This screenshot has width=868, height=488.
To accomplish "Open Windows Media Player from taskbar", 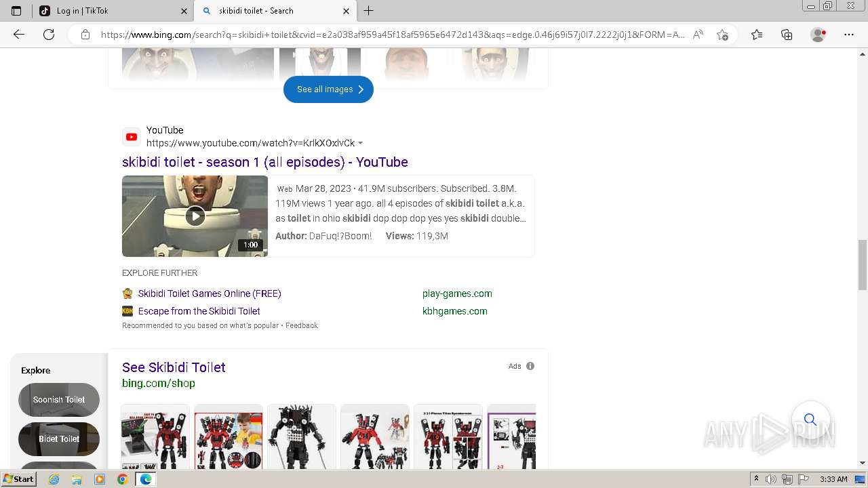I will click(x=100, y=479).
